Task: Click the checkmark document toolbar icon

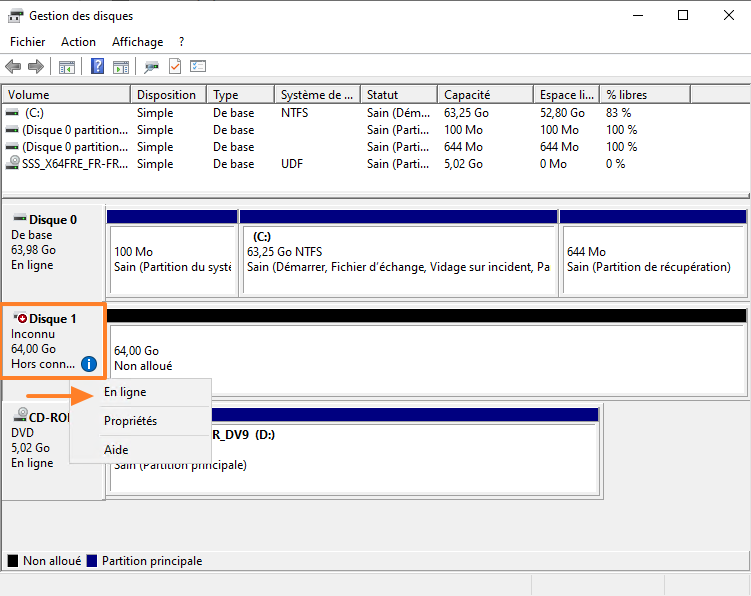Action: (175, 67)
